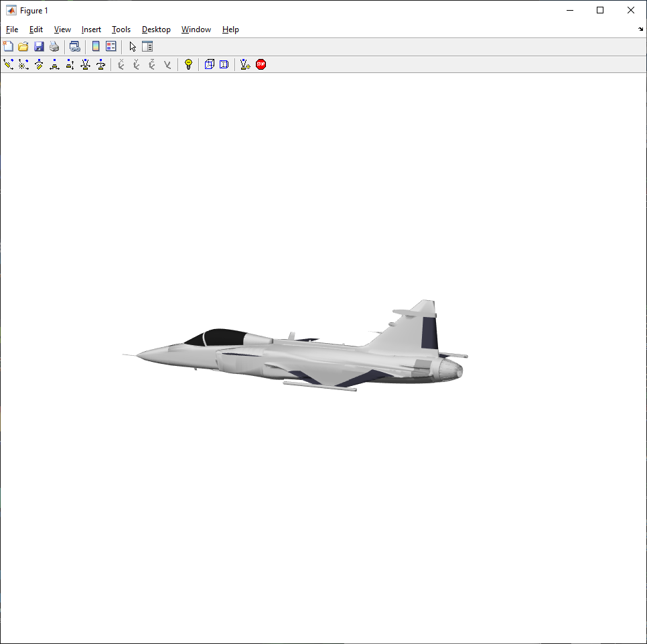Select the Orbit Scene Light tool
The height and width of the screenshot is (644, 647).
(23, 64)
